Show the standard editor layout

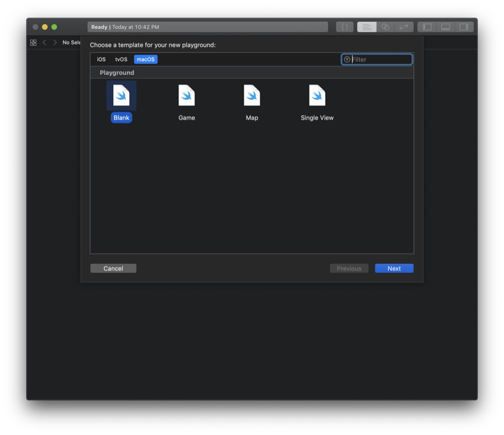pyautogui.click(x=367, y=27)
